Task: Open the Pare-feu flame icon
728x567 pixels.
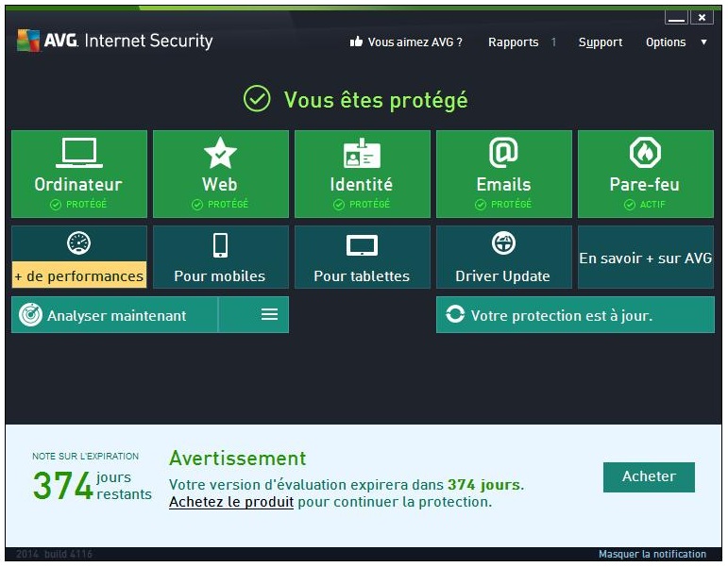Action: pyautogui.click(x=645, y=152)
